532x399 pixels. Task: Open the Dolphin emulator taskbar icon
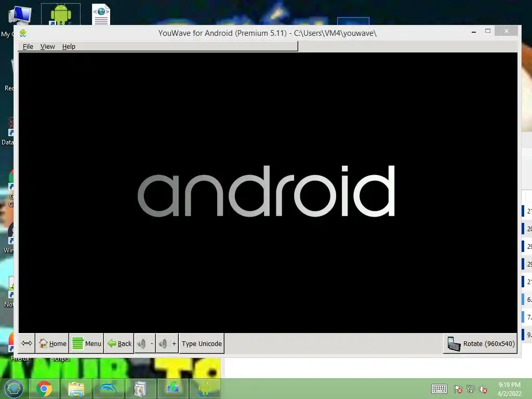tap(108, 389)
